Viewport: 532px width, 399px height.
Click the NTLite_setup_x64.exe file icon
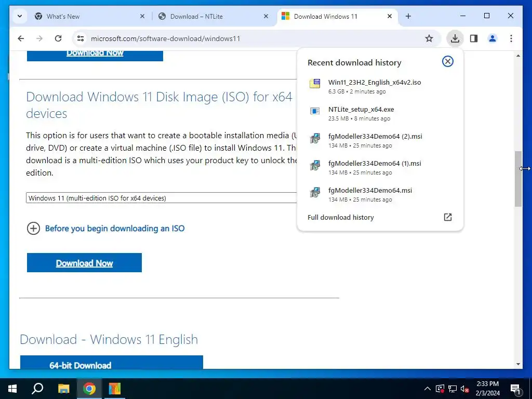click(x=315, y=111)
